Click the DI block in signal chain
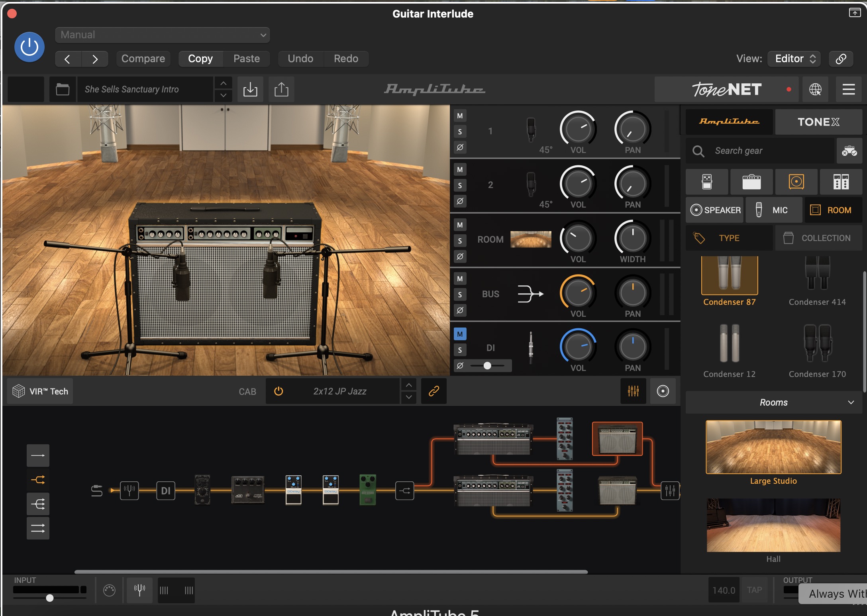Image resolution: width=867 pixels, height=616 pixels. [166, 491]
